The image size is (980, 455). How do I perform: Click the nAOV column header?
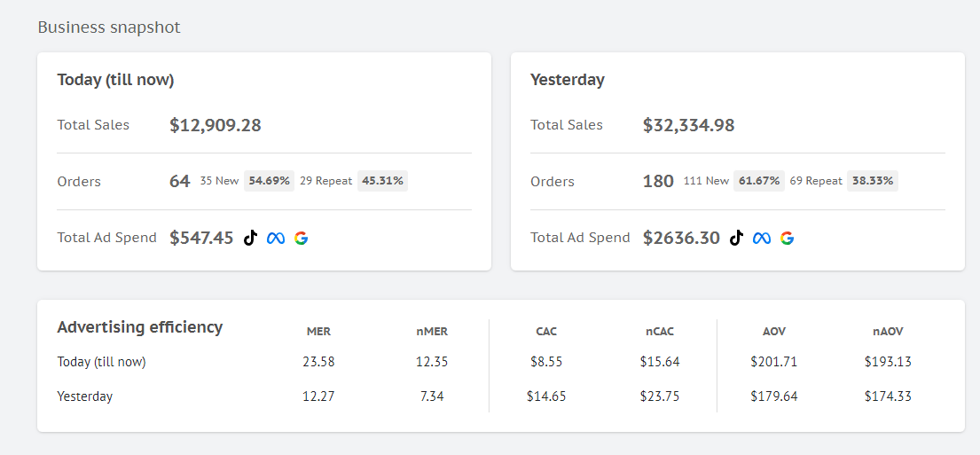pos(888,332)
